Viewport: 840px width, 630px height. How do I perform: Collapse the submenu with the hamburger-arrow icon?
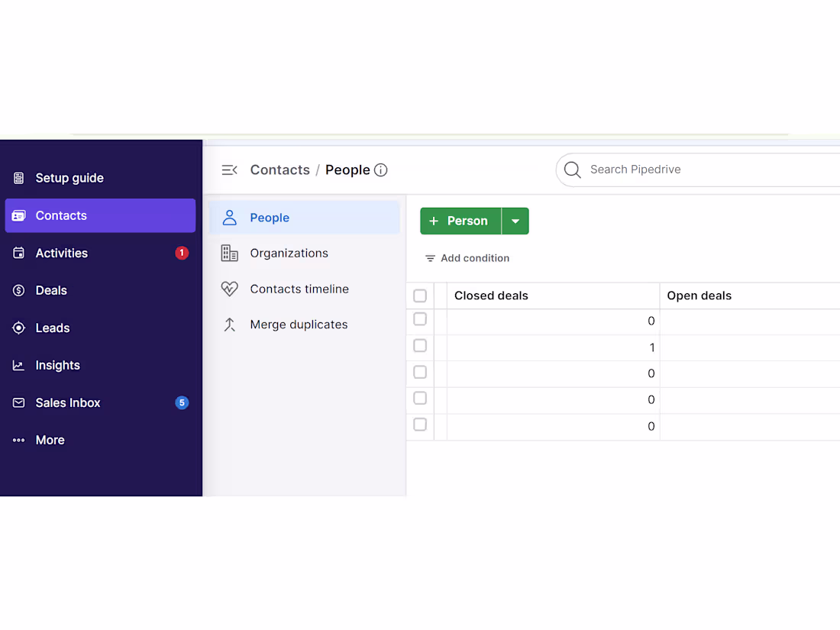click(229, 170)
